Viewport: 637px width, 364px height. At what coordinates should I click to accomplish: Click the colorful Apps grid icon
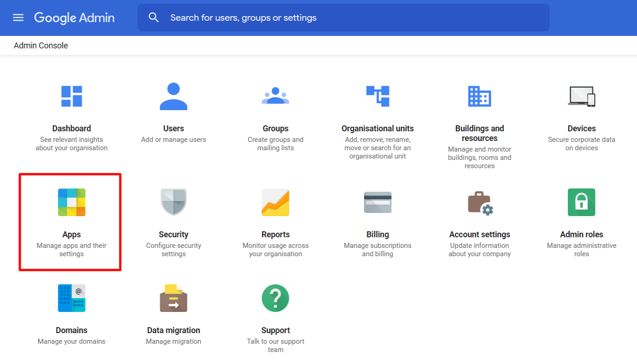click(71, 202)
